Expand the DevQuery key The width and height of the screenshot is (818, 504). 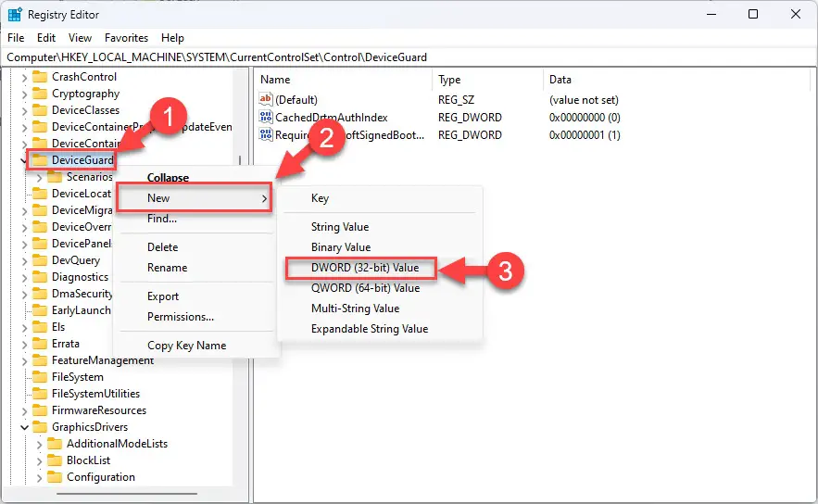point(24,261)
